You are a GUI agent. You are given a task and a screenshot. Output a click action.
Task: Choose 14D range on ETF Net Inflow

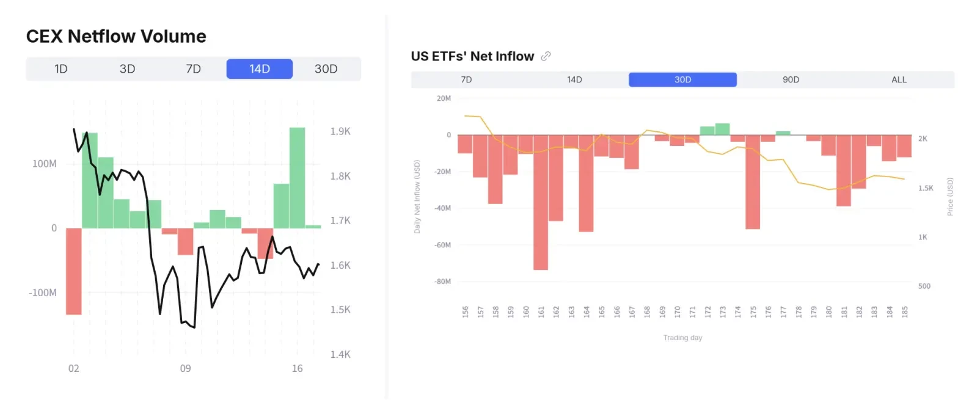(x=574, y=80)
